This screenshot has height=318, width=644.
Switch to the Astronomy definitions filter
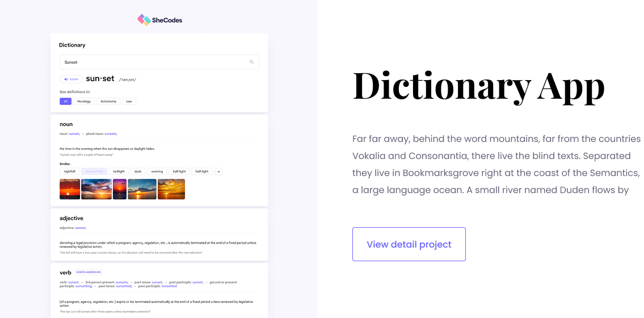click(x=108, y=101)
